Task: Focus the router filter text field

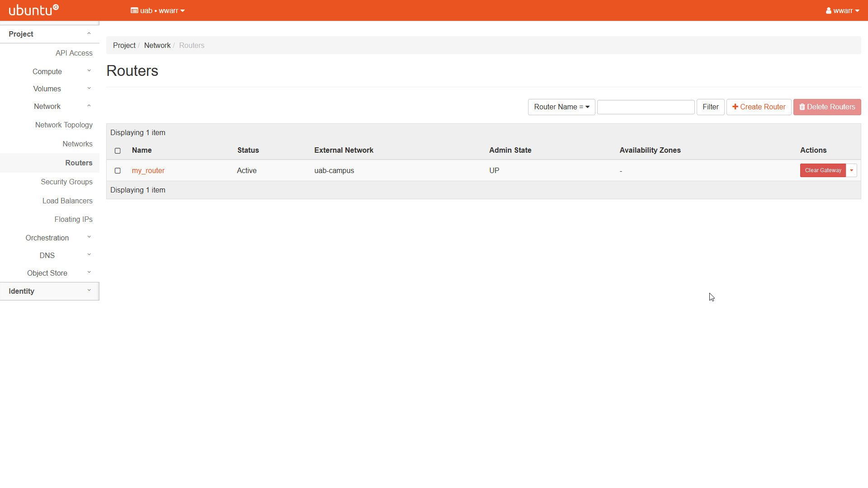Action: tap(646, 107)
